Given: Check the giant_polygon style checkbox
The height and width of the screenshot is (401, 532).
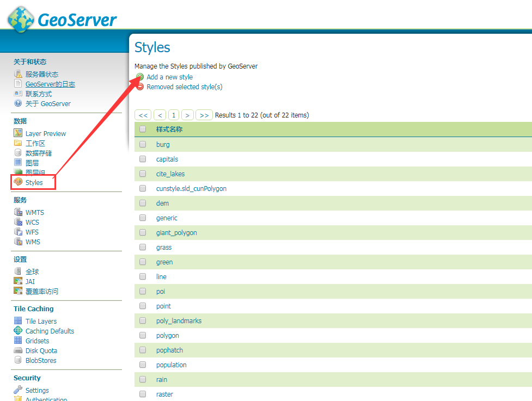Looking at the screenshot, I should click(x=143, y=232).
